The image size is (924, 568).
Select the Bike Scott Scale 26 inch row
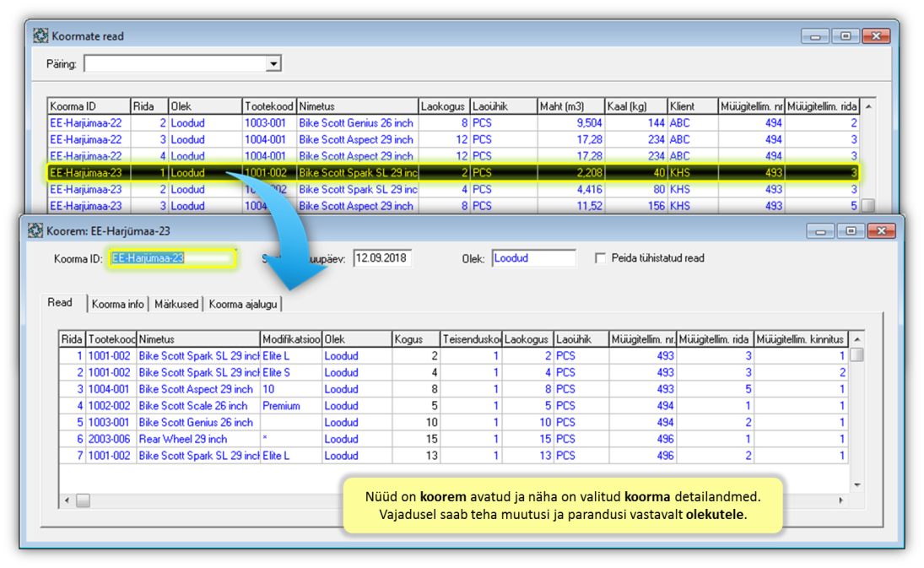(452, 406)
